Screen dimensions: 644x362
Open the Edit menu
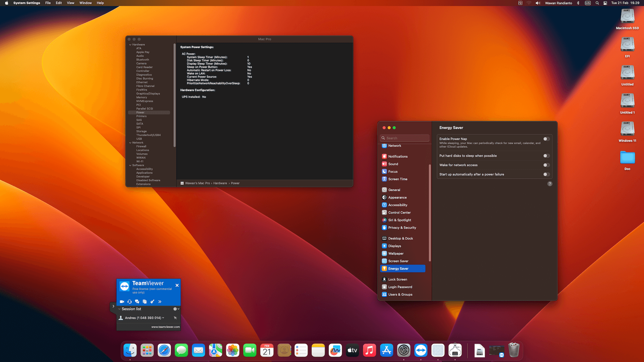59,3
